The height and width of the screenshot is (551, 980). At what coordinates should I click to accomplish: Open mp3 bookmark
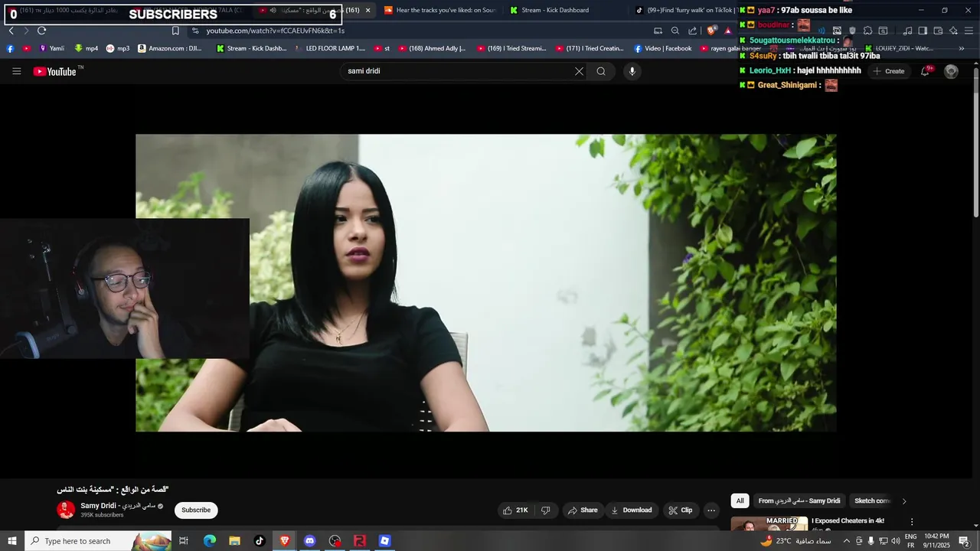tap(118, 48)
